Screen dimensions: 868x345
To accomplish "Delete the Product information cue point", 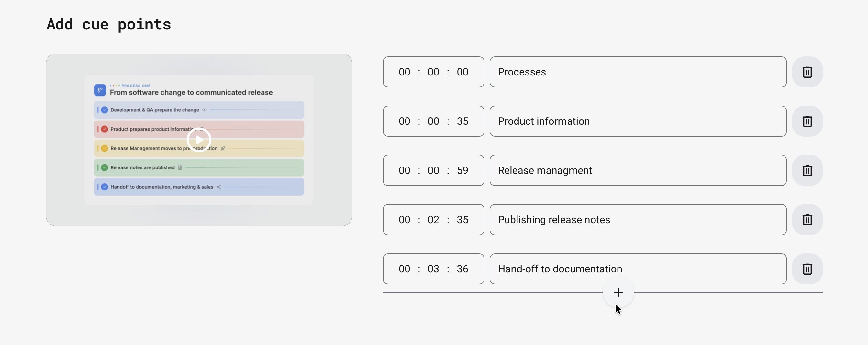I will pyautogui.click(x=807, y=121).
